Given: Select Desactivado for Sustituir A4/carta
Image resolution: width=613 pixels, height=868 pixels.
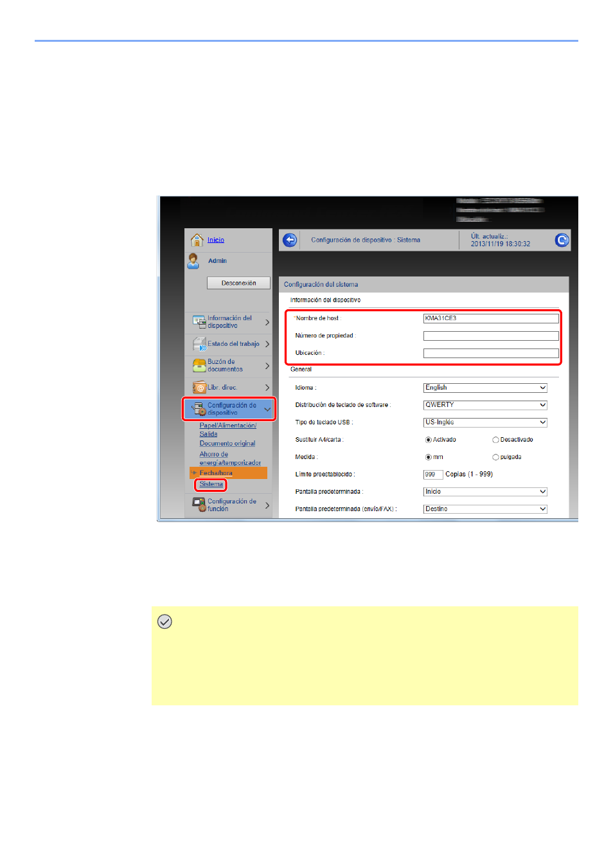Looking at the screenshot, I should [495, 440].
